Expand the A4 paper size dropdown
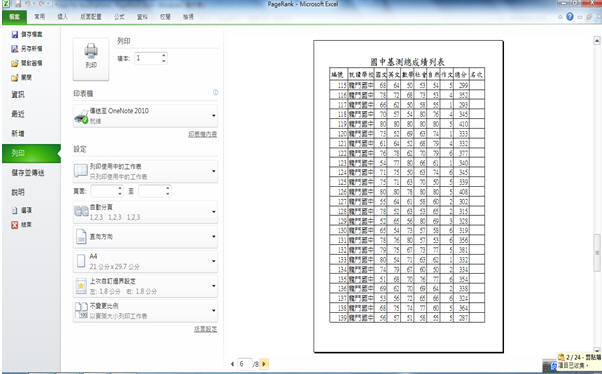This screenshot has width=602, height=374. tap(213, 261)
